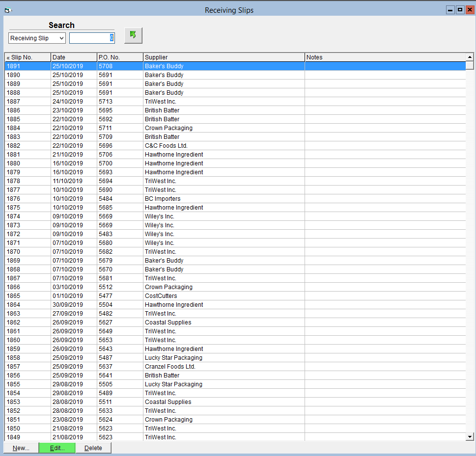Select slip 1887 TriWest Inc. row
This screenshot has height=456, width=476.
235,101
